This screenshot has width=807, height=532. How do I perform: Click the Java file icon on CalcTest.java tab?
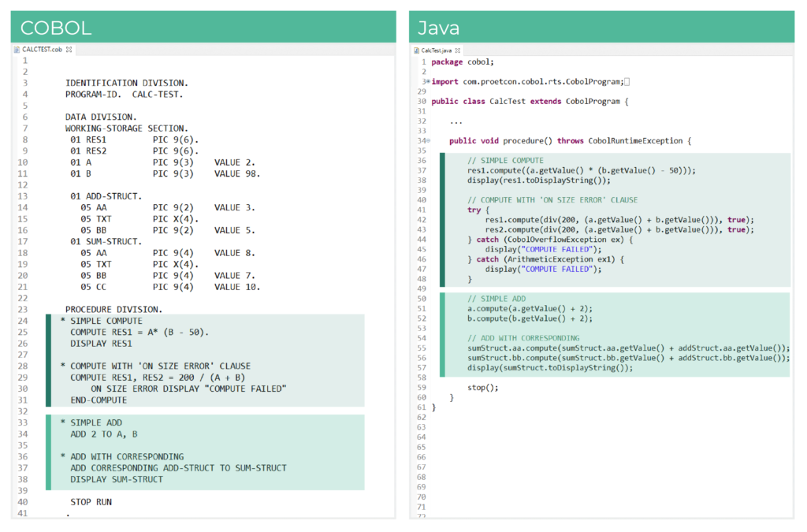click(415, 48)
